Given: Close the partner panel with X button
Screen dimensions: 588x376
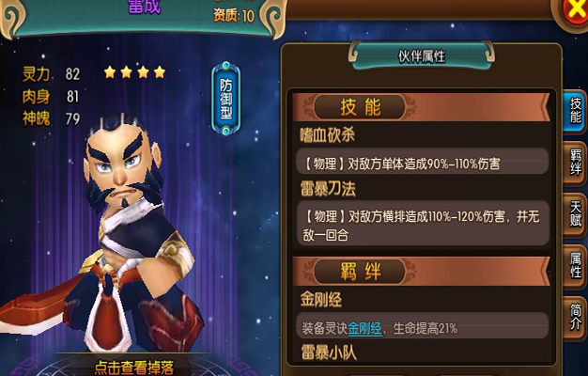Looking at the screenshot, I should pyautogui.click(x=574, y=11).
